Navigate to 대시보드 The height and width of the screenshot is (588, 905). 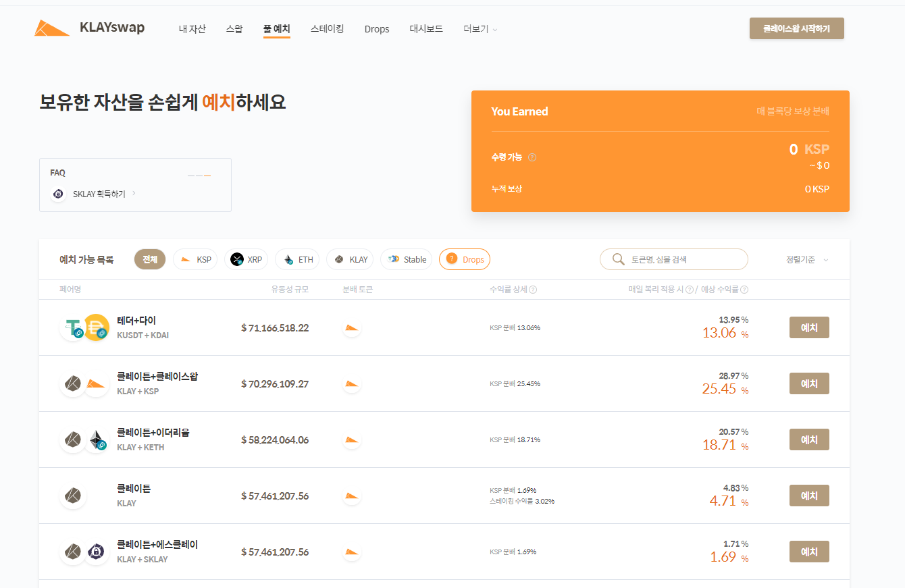pyautogui.click(x=426, y=29)
